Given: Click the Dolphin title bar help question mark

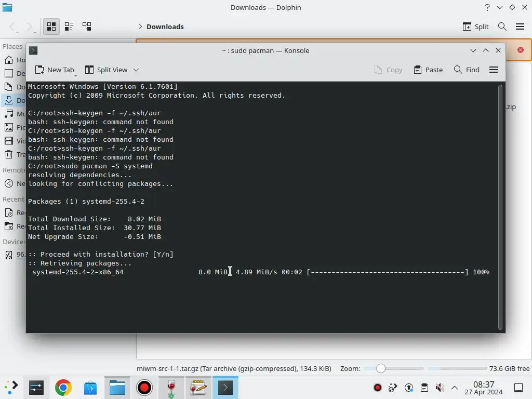Looking at the screenshot, I should point(487,7).
